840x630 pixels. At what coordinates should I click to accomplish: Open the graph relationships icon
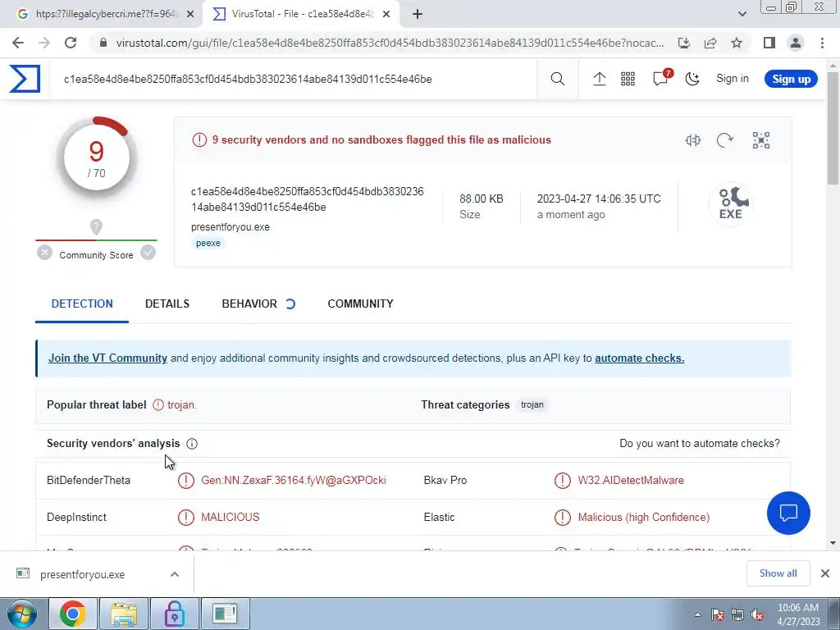760,140
